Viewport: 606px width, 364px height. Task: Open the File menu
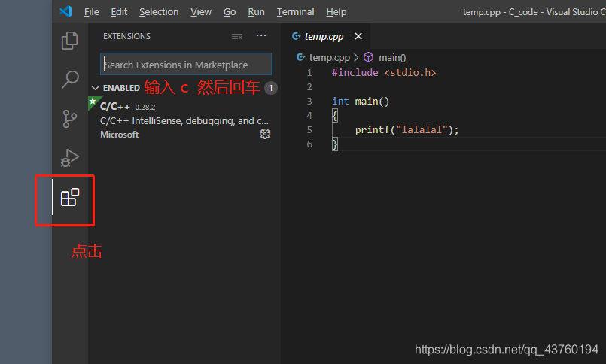(92, 12)
